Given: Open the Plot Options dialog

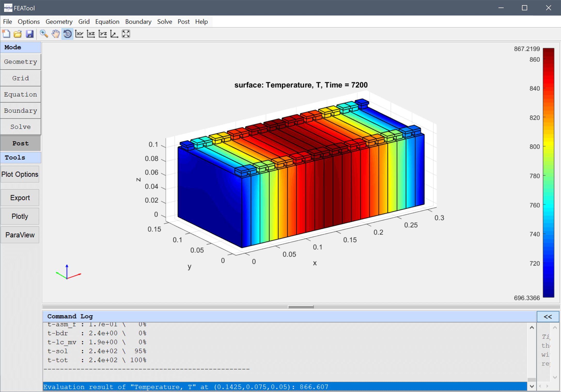Looking at the screenshot, I should click(20, 174).
